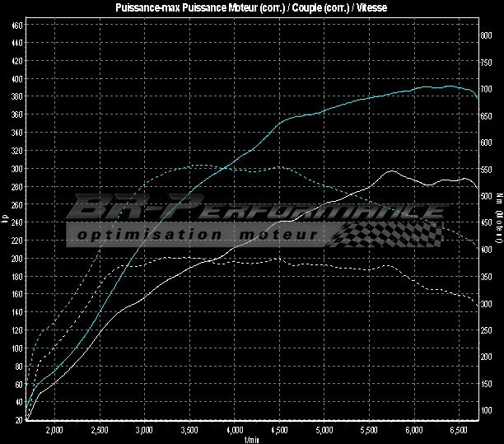
Task: Click the peak of the solid white power curve
Action: (x=391, y=171)
